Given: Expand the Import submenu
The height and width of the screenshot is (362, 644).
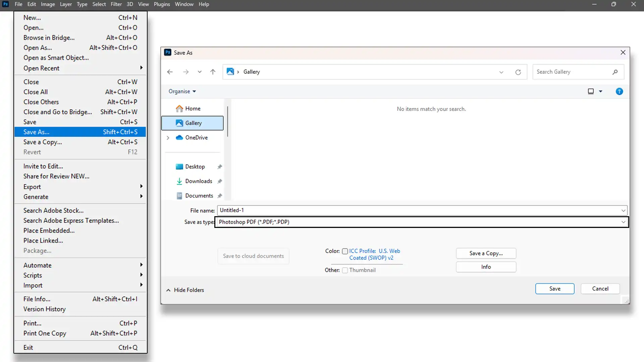Looking at the screenshot, I should (x=80, y=285).
